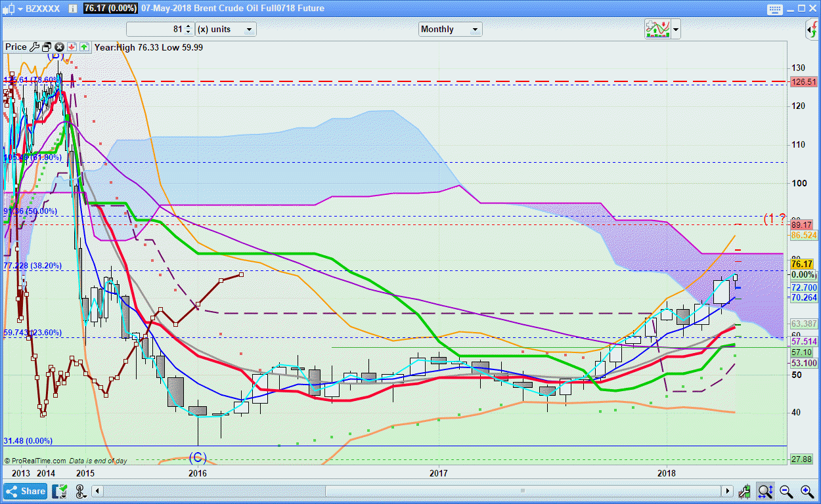Expand the indicator button dropdown arrow
This screenshot has width=821, height=504.
tap(675, 30)
